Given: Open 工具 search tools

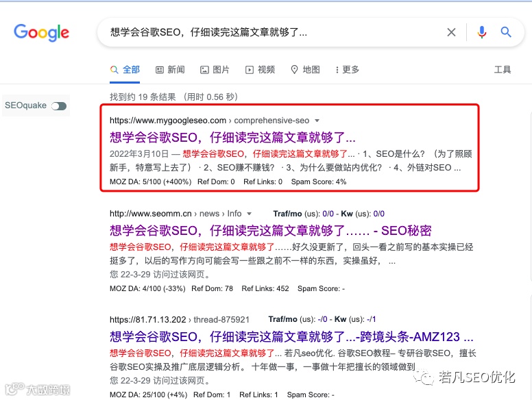Looking at the screenshot, I should tap(503, 70).
